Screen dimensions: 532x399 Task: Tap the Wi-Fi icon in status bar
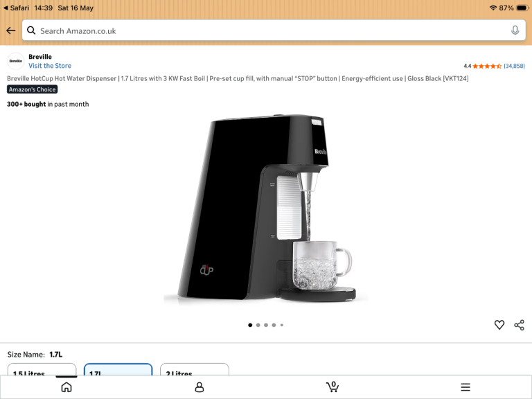(x=493, y=8)
